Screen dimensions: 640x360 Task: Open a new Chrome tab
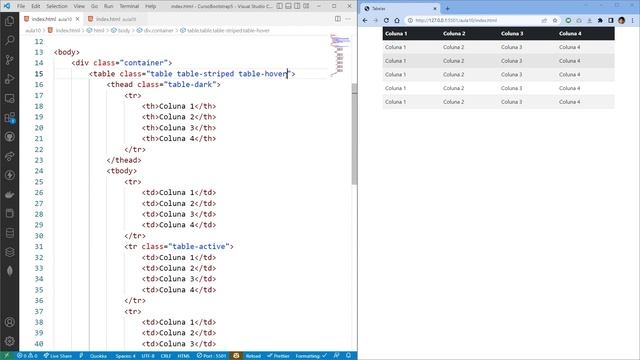447,8
